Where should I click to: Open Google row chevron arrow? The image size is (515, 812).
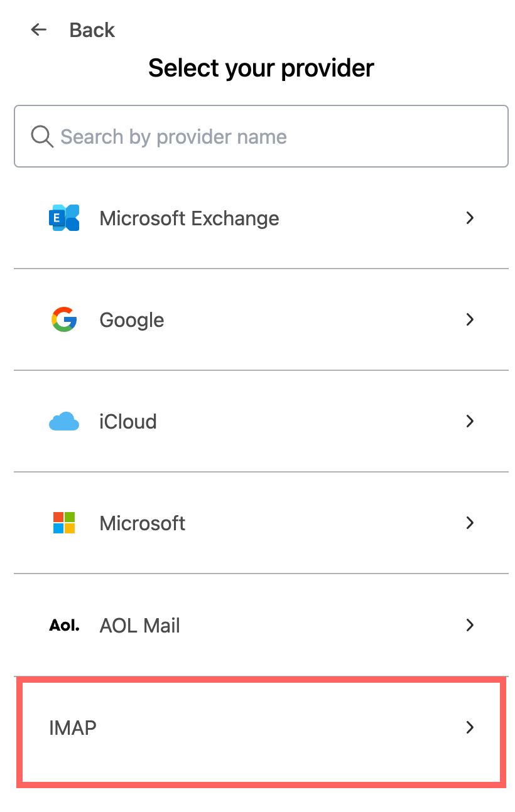point(470,319)
